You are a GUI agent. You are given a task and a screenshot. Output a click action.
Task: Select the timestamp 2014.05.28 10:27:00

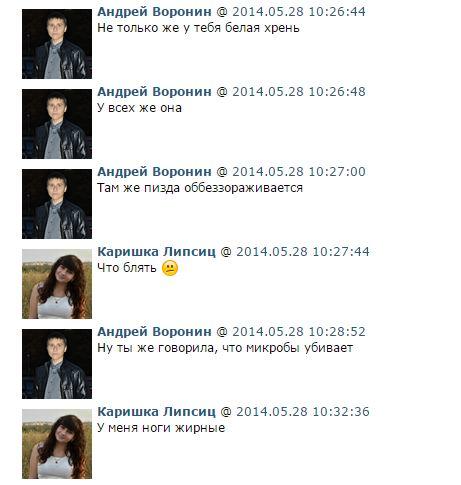point(299,172)
